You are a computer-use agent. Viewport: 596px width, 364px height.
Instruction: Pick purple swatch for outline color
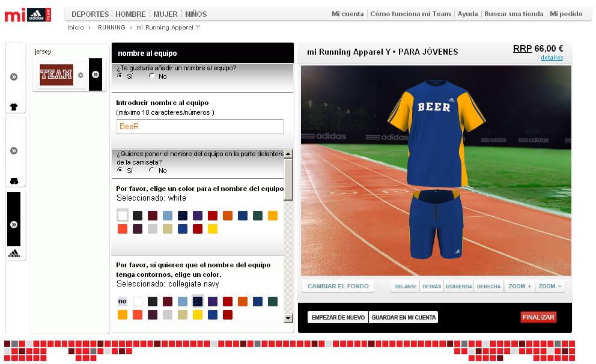(213, 302)
